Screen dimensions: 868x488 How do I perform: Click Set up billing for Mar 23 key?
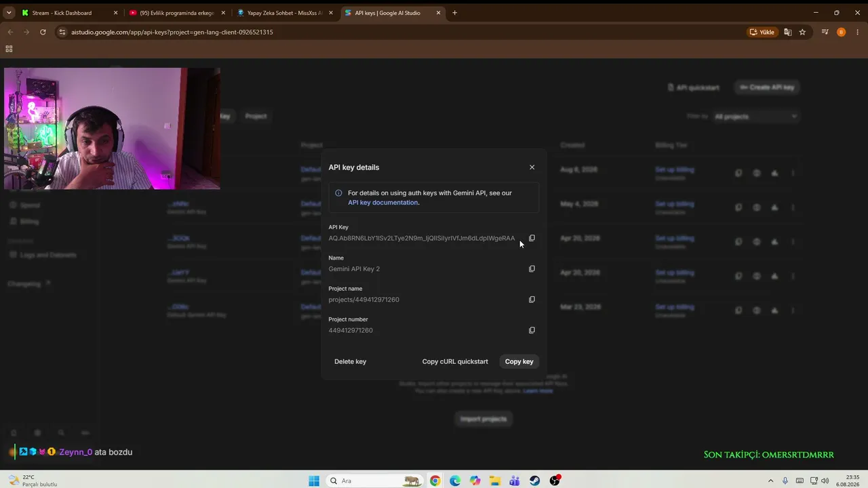pyautogui.click(x=674, y=307)
